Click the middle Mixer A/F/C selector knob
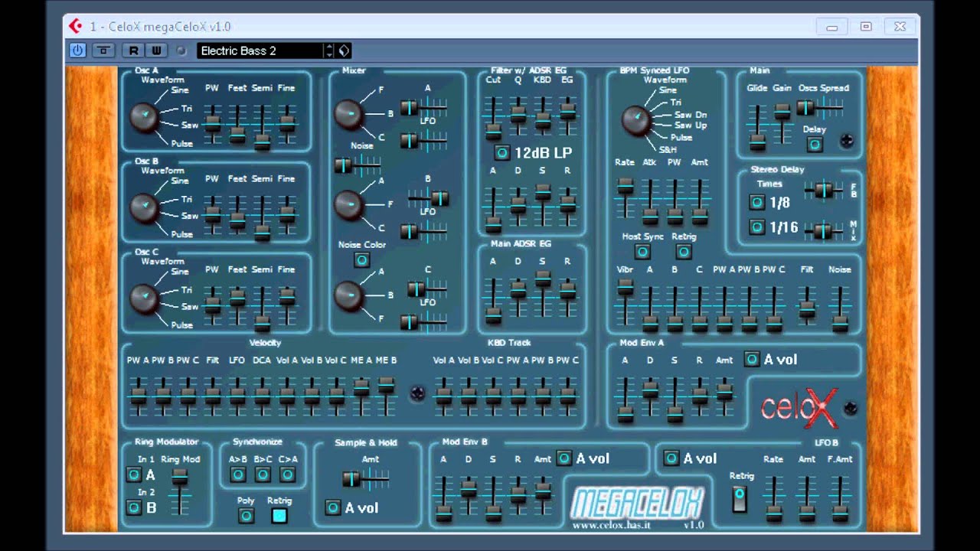 348,204
